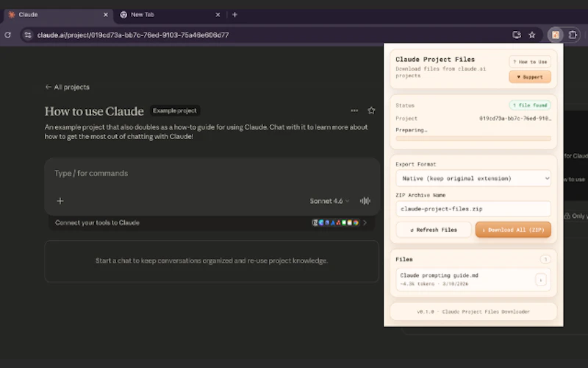This screenshot has height=368, width=588.
Task: Open the Export Format dropdown
Action: 473,178
